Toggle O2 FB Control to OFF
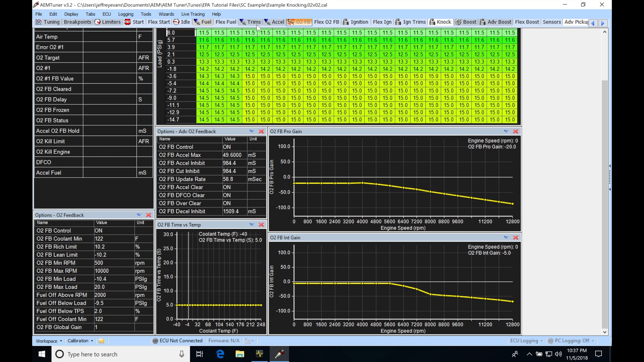 tap(227, 147)
